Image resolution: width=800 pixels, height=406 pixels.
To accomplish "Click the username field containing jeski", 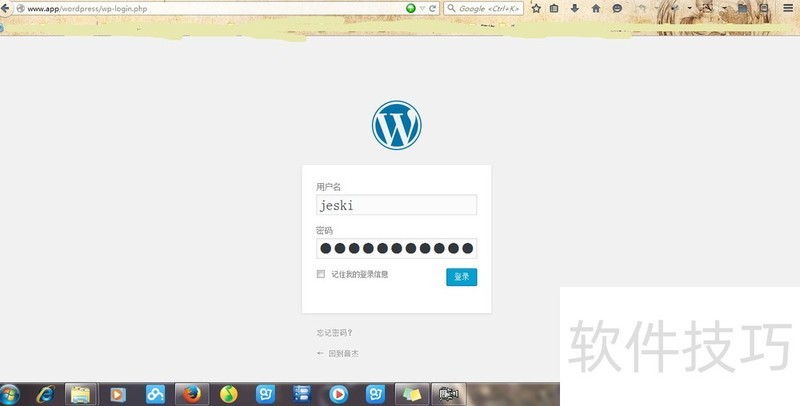I will tap(396, 205).
